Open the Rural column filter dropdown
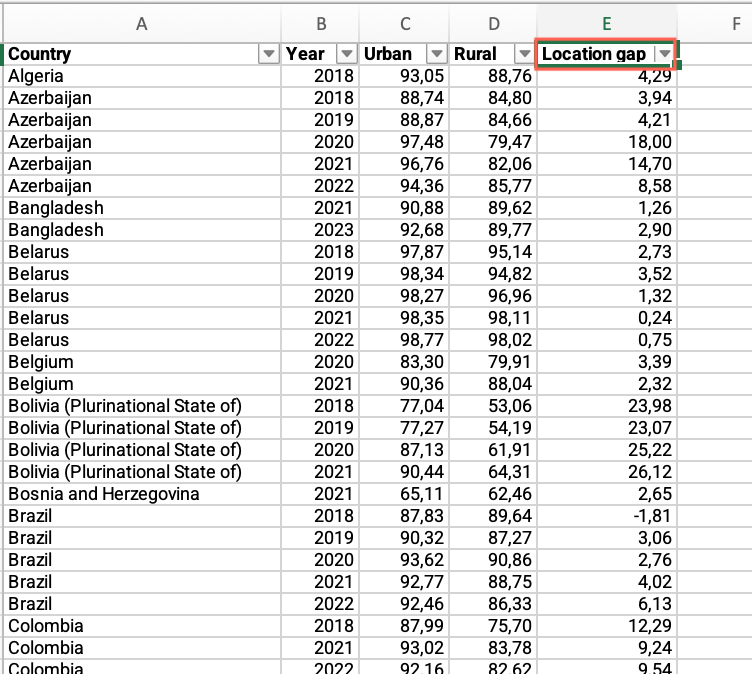Screen dimensions: 752x674 coord(525,54)
